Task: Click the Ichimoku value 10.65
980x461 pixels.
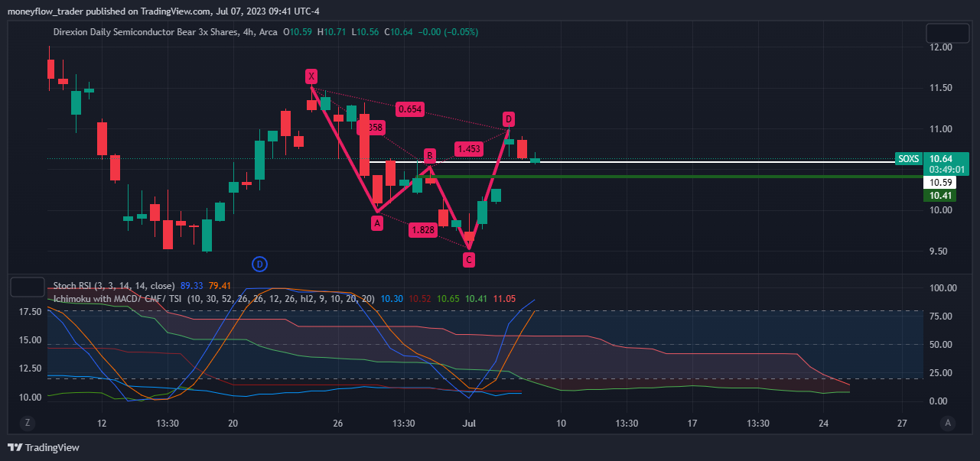Action: 448,298
